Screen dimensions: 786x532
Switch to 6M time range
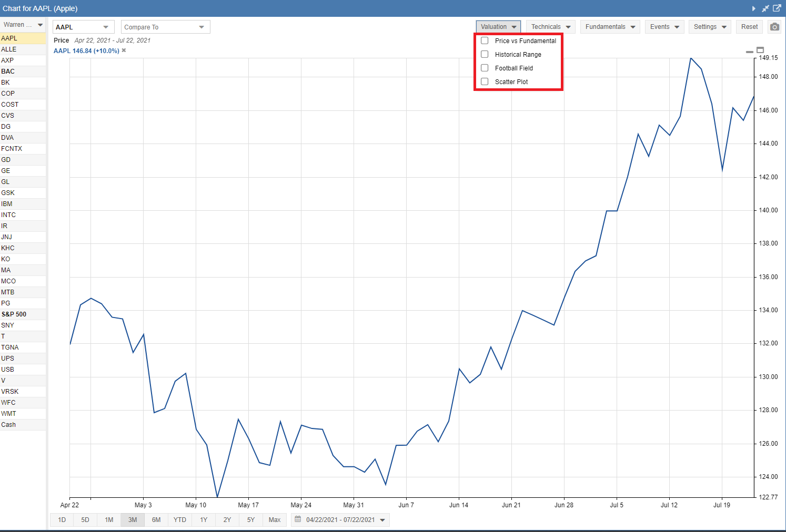click(x=156, y=520)
